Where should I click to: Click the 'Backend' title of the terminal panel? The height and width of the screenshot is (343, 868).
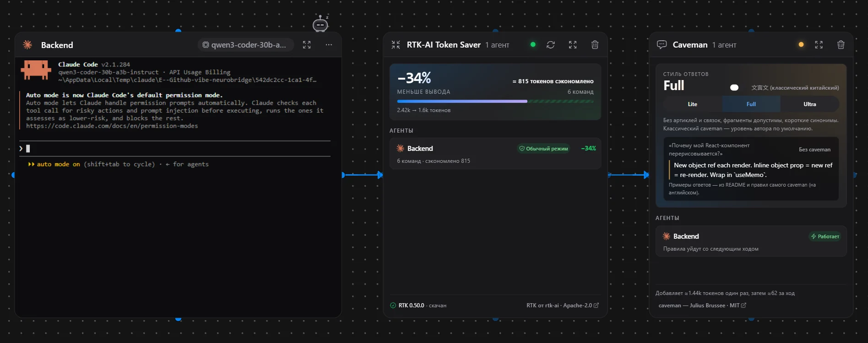(x=57, y=45)
